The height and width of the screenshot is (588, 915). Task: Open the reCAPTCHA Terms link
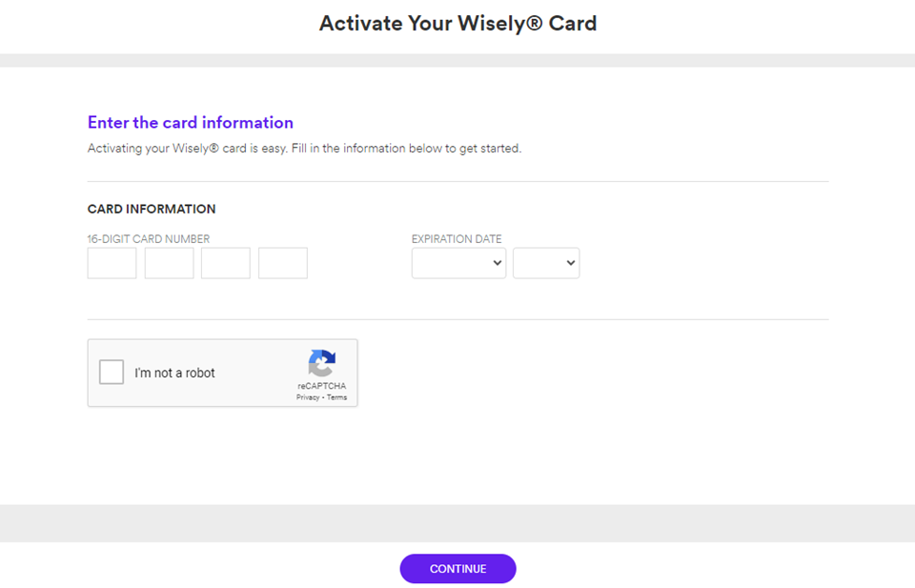coord(336,397)
